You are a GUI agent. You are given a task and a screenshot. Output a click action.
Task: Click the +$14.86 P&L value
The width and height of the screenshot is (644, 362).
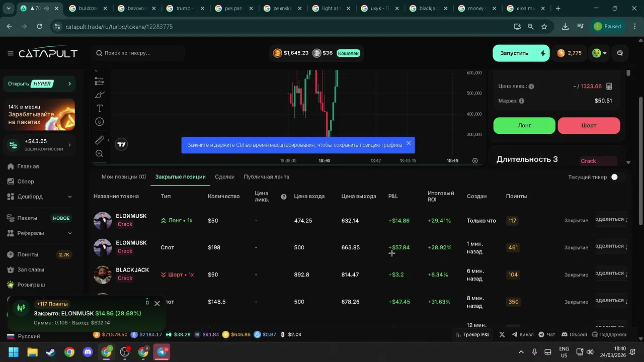399,221
